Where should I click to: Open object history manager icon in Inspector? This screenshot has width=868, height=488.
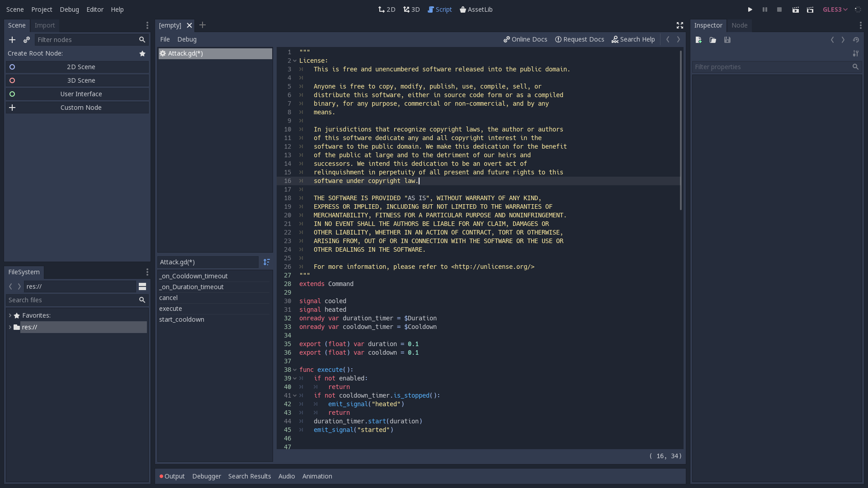coord(856,40)
